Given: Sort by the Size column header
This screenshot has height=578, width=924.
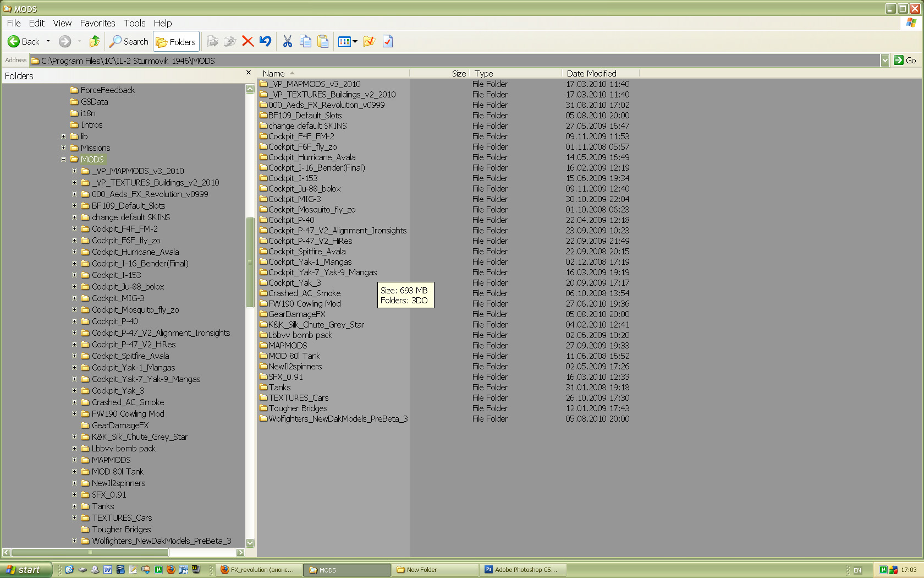Looking at the screenshot, I should click(440, 73).
